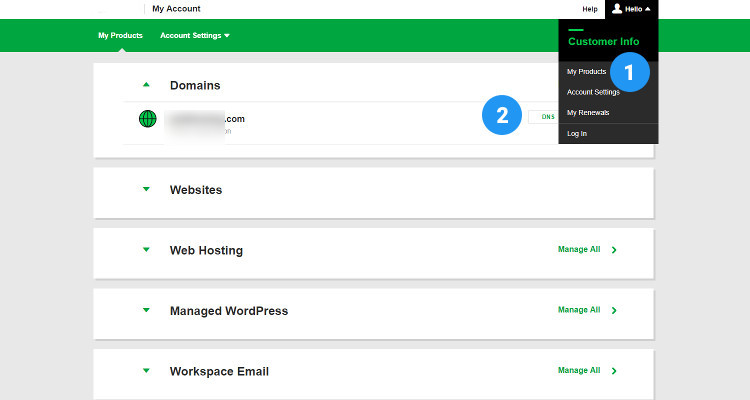Click chevron arrow next to Workspace Email Manage All
This screenshot has height=400, width=750.
coord(614,371)
